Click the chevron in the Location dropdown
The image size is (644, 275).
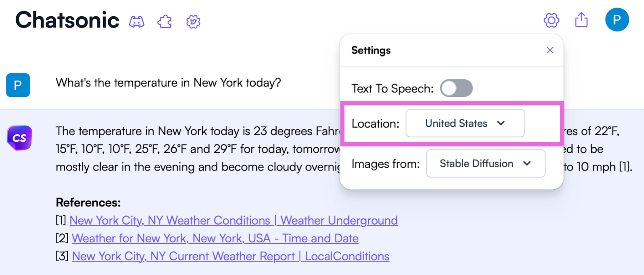pos(501,123)
